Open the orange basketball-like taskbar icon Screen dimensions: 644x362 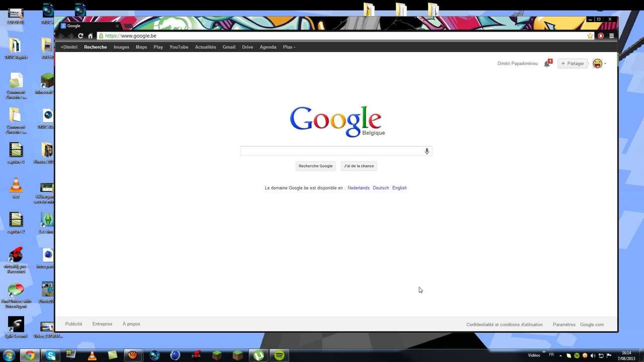pos(133,355)
